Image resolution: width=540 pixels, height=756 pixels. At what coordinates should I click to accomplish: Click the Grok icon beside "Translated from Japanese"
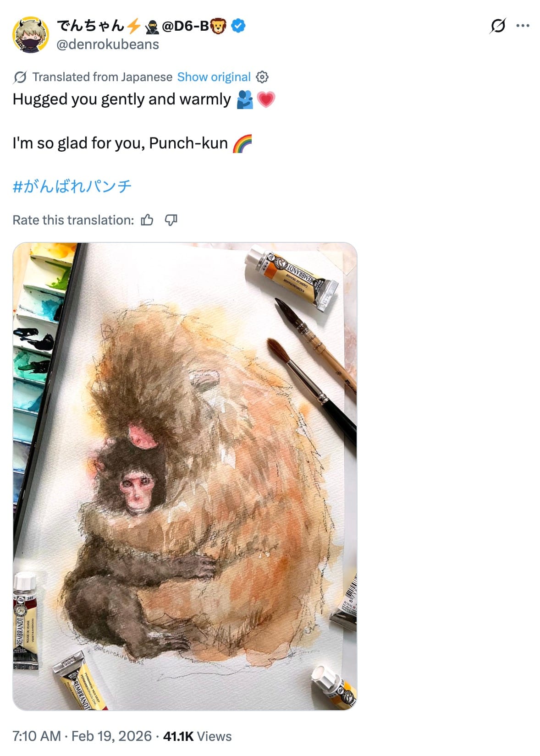(x=20, y=77)
